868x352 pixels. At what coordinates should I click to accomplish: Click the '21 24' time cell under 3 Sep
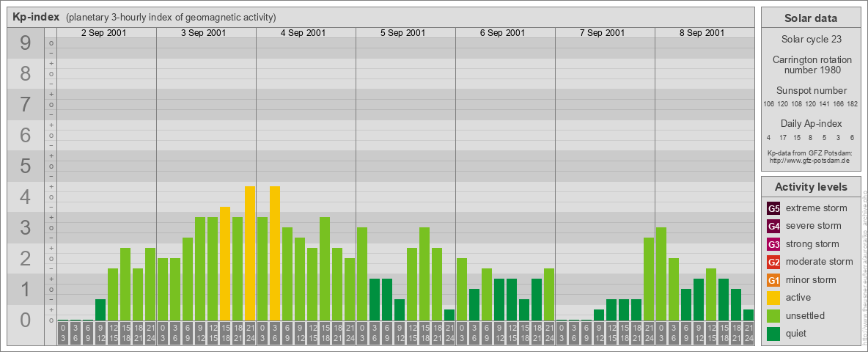pos(250,334)
